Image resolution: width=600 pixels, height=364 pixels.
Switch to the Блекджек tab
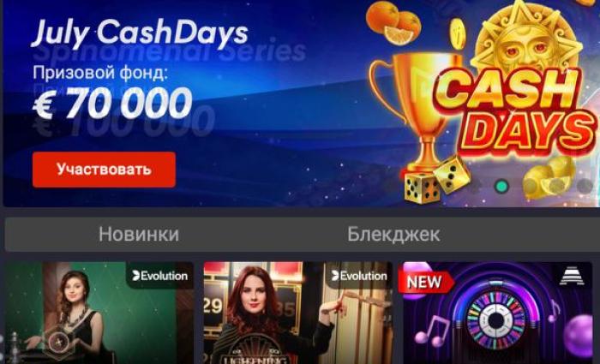pyautogui.click(x=393, y=235)
